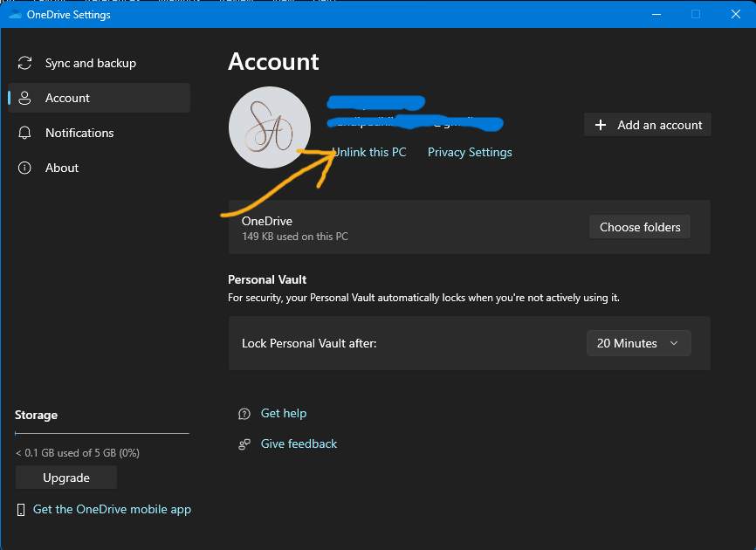Click the plus icon on Add an account
Viewport: 756px width, 550px height.
pyautogui.click(x=601, y=126)
